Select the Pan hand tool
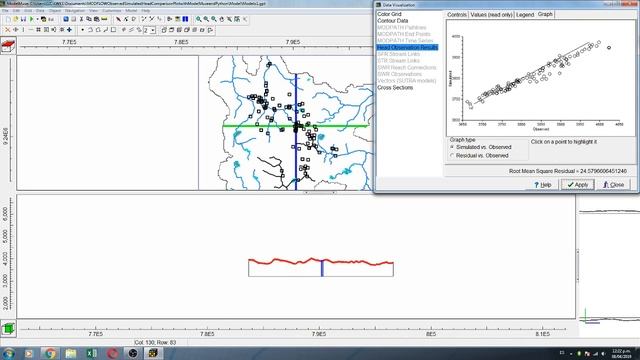The image size is (640, 360). tap(222, 19)
